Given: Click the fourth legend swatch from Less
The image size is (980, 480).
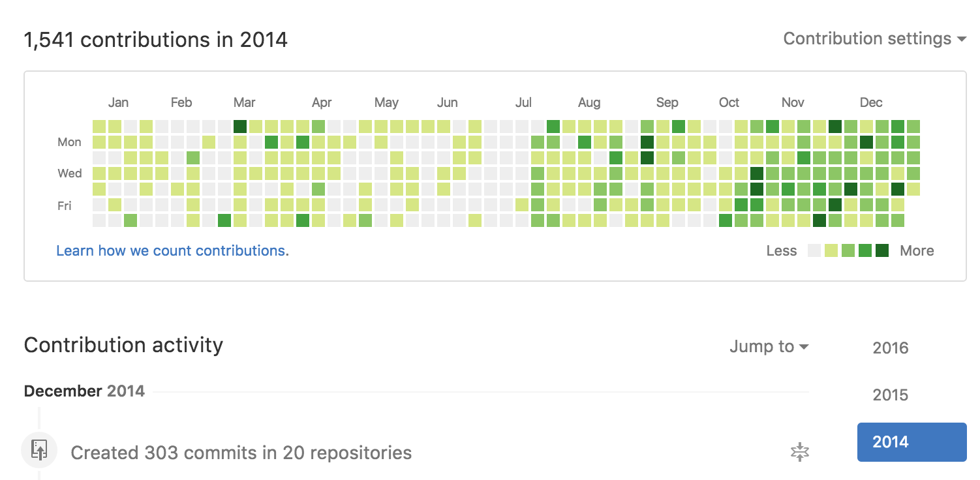Looking at the screenshot, I should click(865, 251).
